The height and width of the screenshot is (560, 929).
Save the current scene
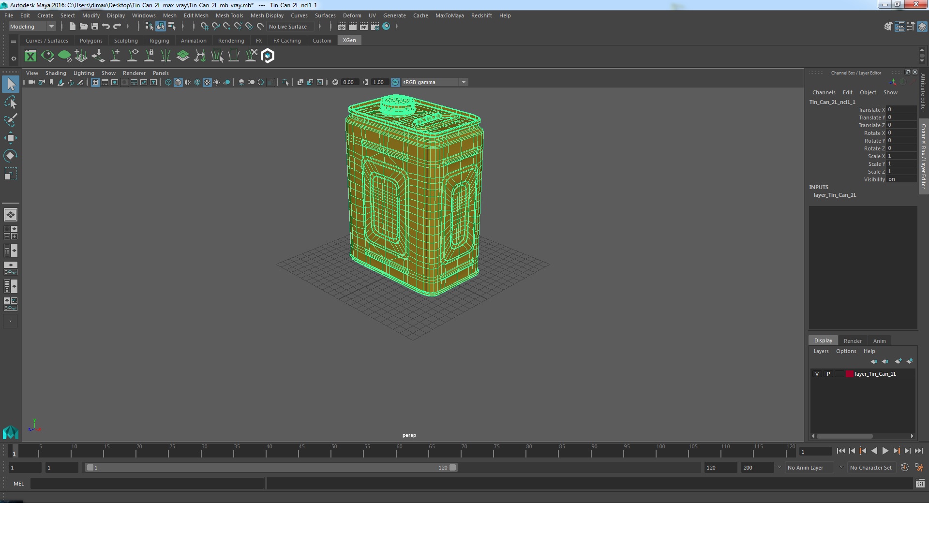pyautogui.click(x=95, y=26)
